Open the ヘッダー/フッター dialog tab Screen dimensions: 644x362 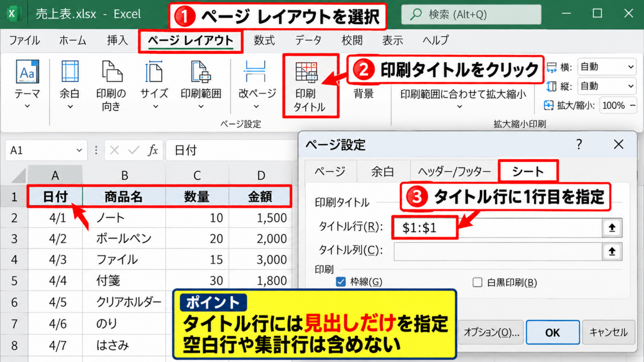coord(454,171)
